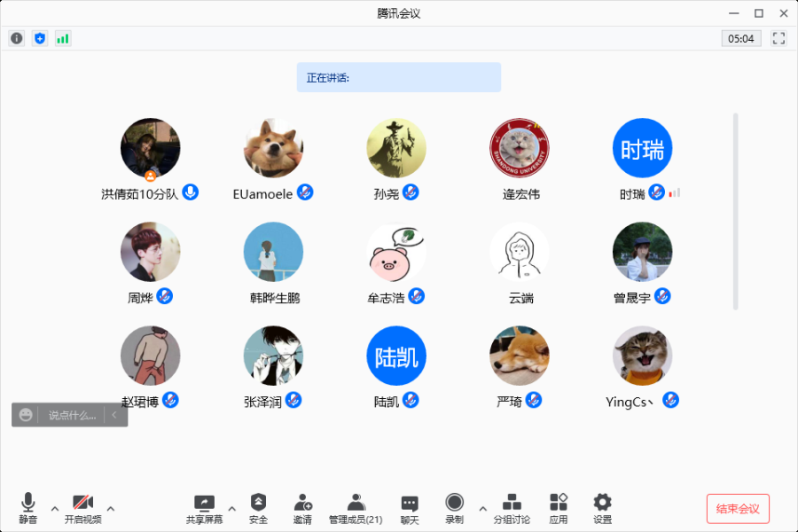This screenshot has height=532, width=798.
Task: Mute microphone with 静音 button
Action: click(28, 508)
